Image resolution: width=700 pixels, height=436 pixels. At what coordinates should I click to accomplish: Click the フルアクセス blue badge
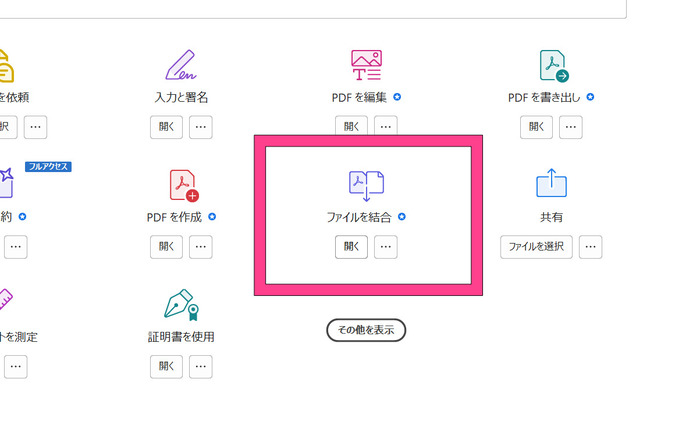click(48, 166)
